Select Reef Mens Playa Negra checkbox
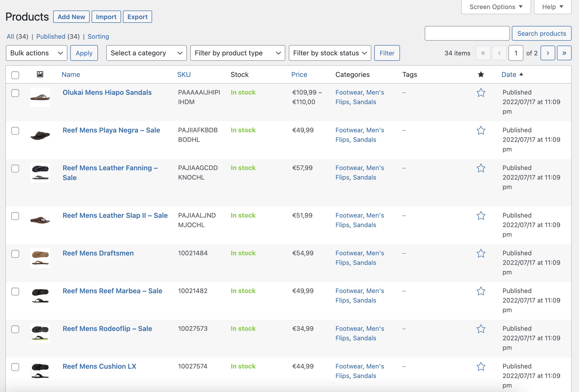The width and height of the screenshot is (579, 392). point(15,131)
